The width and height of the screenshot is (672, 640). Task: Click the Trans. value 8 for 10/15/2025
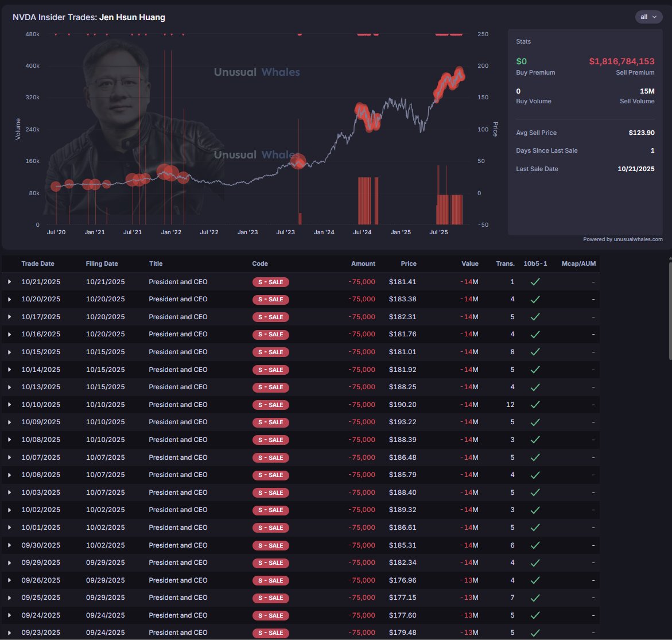pyautogui.click(x=512, y=352)
